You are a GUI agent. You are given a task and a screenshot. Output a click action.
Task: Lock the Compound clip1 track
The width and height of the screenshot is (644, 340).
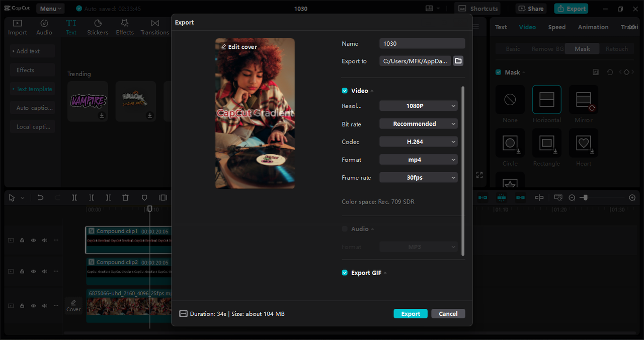coord(22,240)
